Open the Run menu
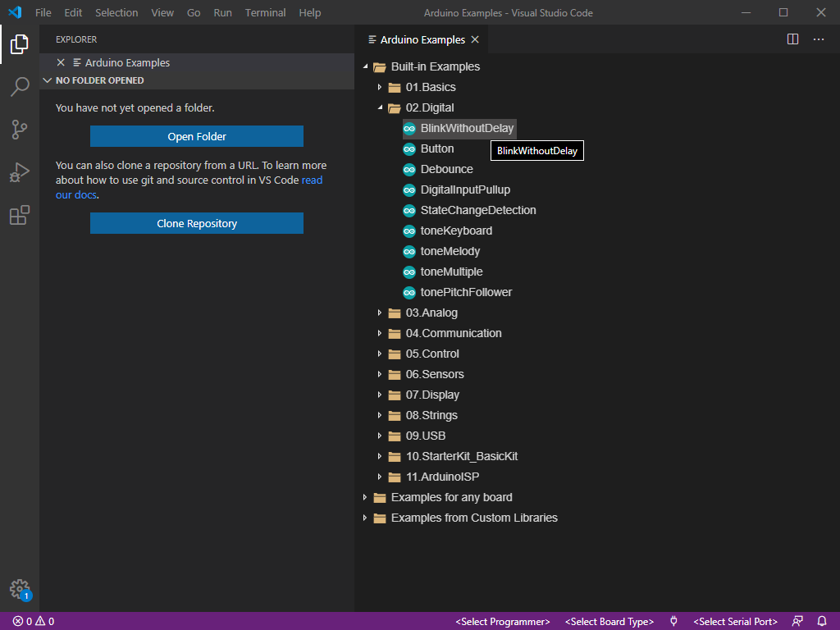Viewport: 840px width, 630px height. pyautogui.click(x=223, y=12)
